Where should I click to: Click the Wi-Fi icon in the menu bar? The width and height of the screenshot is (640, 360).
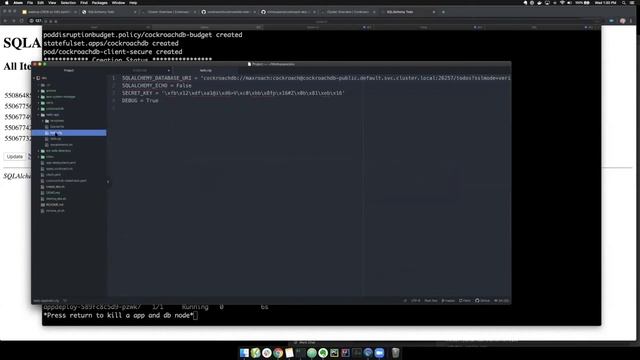point(562,2)
